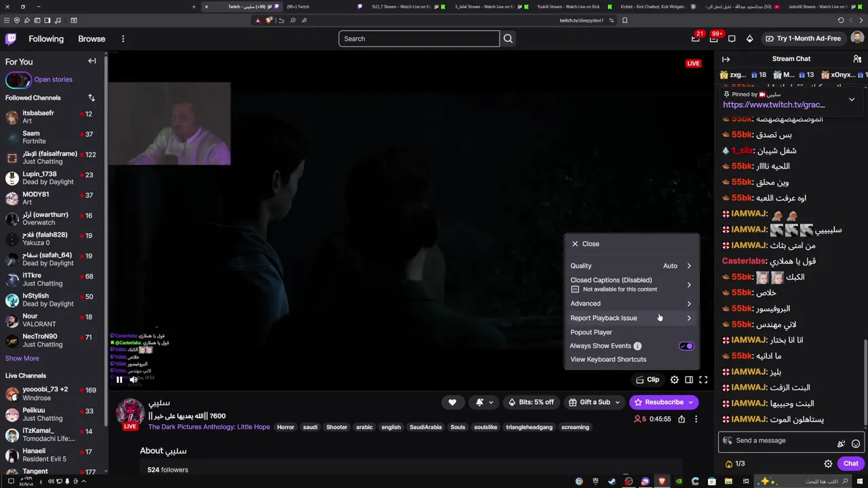Click the player settings gear icon
This screenshot has width=868, height=488.
click(674, 380)
